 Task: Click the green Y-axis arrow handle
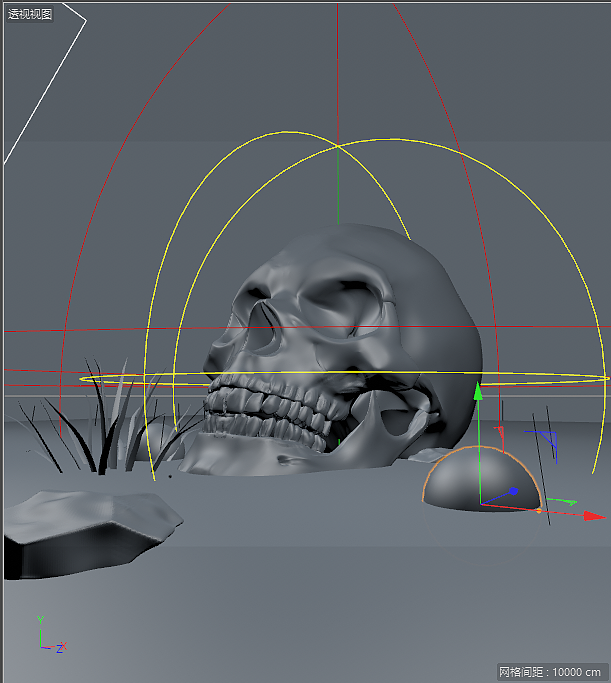pyautogui.click(x=478, y=391)
